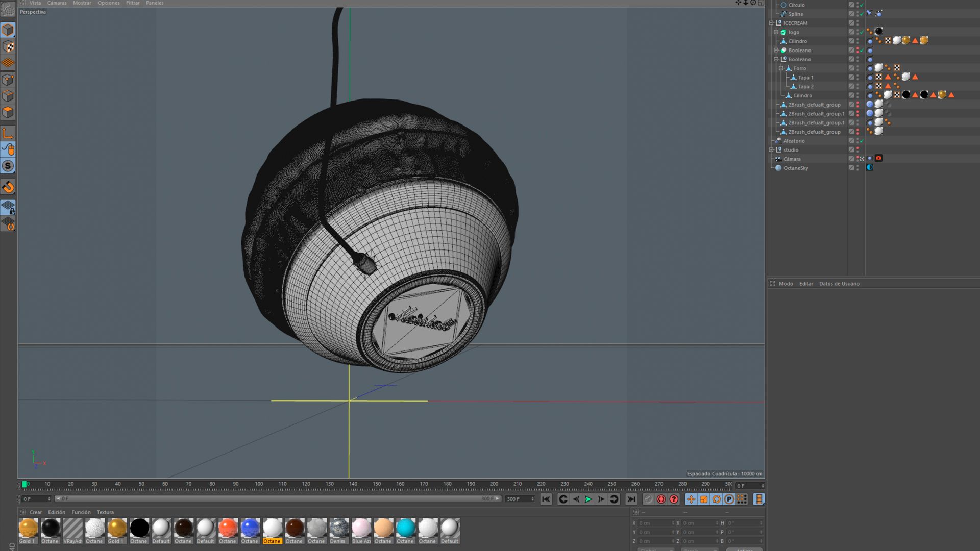Viewport: 980px width, 551px height.
Task: Activate the Polygons mode icon
Action: pyautogui.click(x=8, y=112)
